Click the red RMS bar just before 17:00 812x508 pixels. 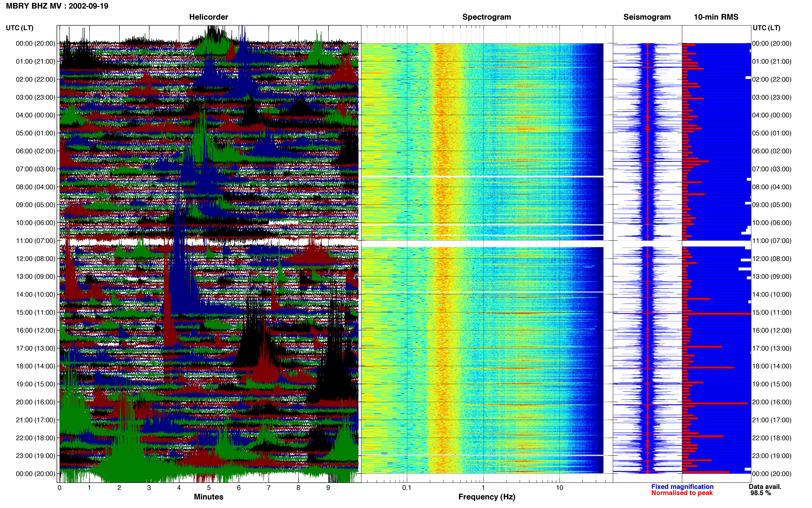pos(702,346)
